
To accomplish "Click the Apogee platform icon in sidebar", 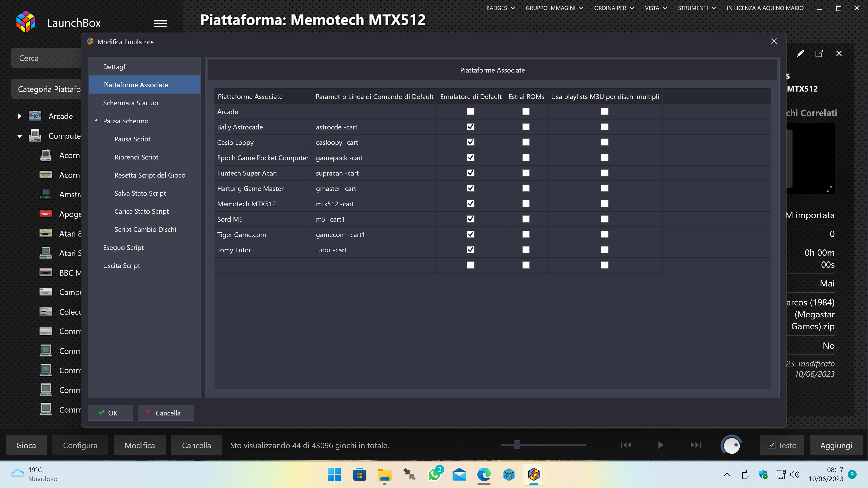I will point(45,214).
